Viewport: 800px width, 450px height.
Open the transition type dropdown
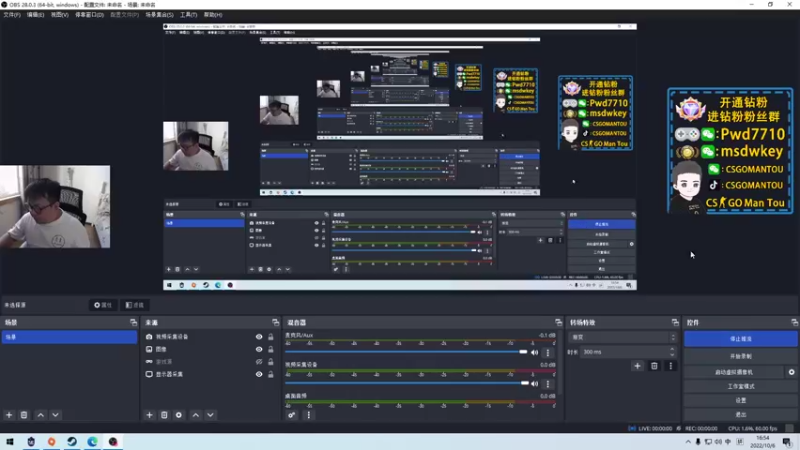[622, 337]
